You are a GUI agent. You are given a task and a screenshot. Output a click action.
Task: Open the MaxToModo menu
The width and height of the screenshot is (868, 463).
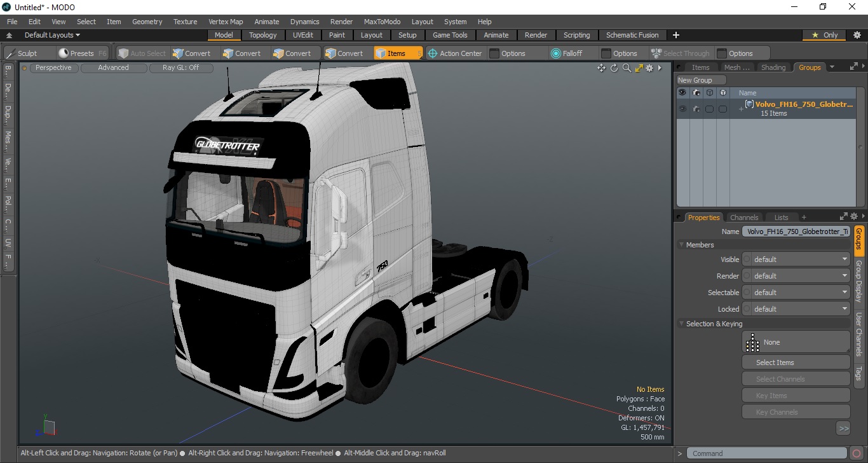pyautogui.click(x=382, y=22)
